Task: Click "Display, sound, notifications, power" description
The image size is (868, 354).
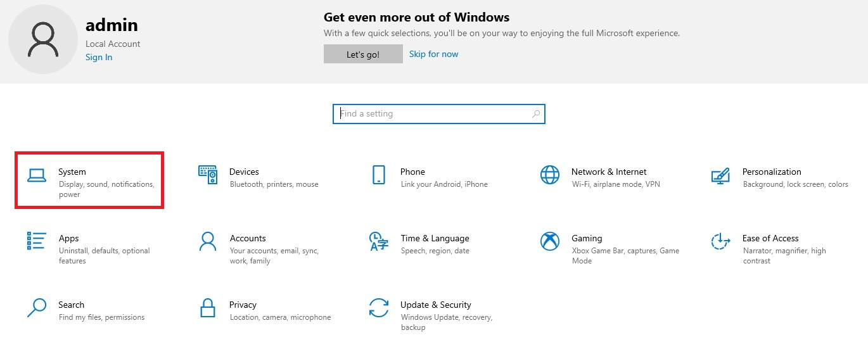Action: [x=106, y=189]
